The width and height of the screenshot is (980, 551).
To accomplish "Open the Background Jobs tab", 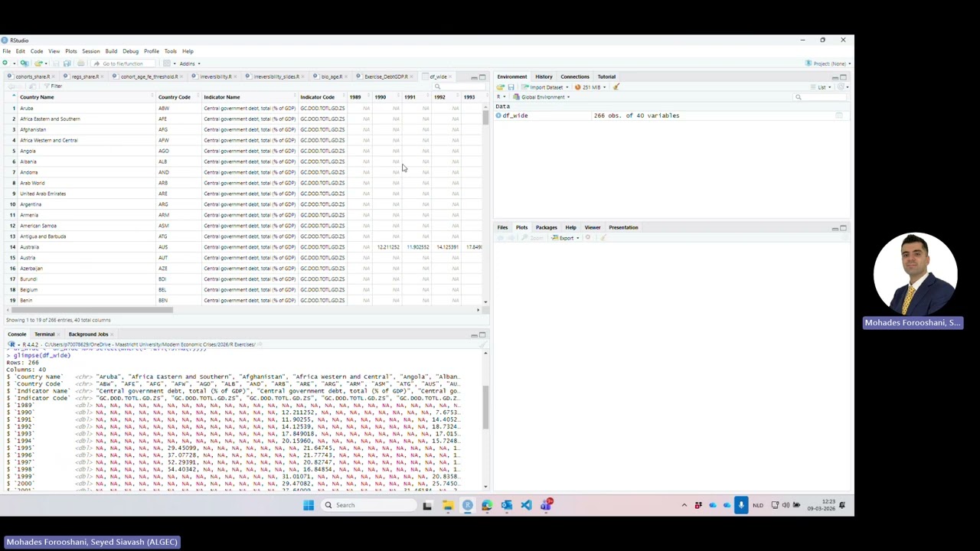I will click(88, 334).
